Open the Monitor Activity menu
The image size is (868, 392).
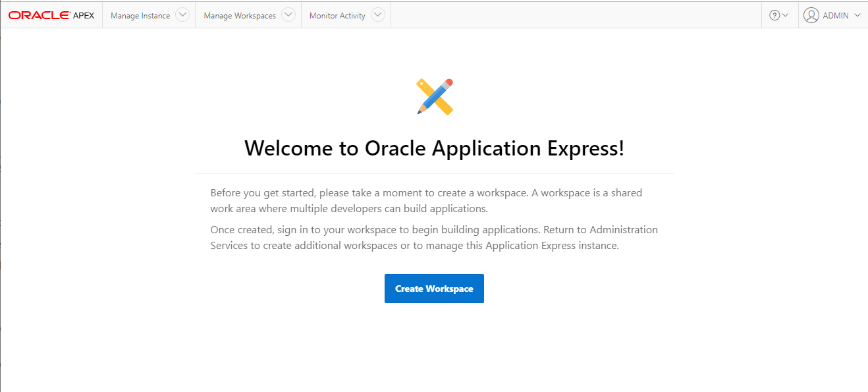click(x=337, y=16)
